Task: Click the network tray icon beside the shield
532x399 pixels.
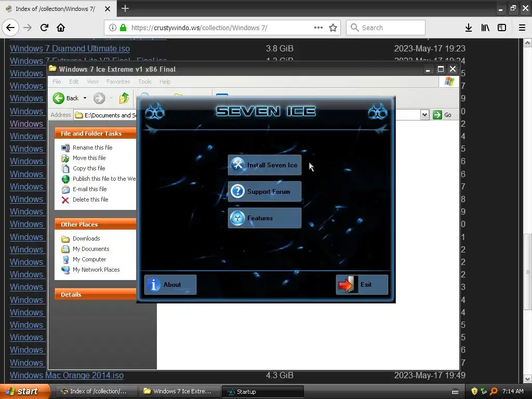Action: pyautogui.click(x=484, y=392)
